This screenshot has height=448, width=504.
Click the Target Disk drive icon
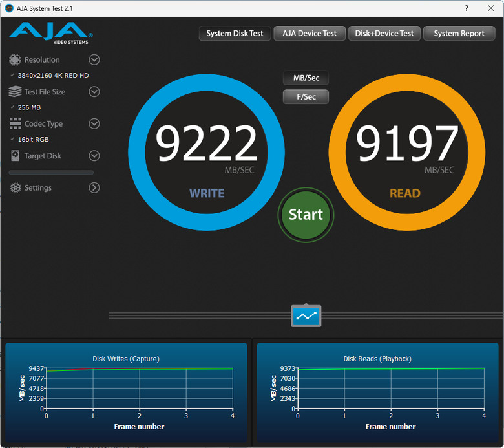(15, 156)
